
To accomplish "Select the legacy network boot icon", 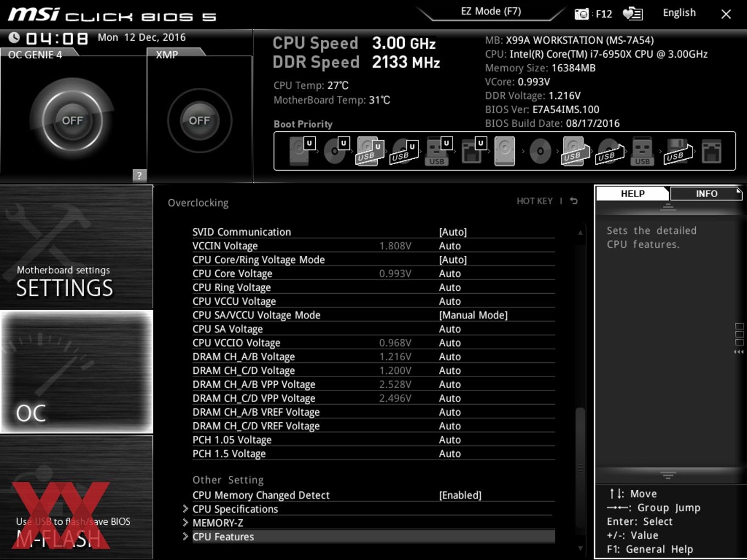I will tap(711, 152).
